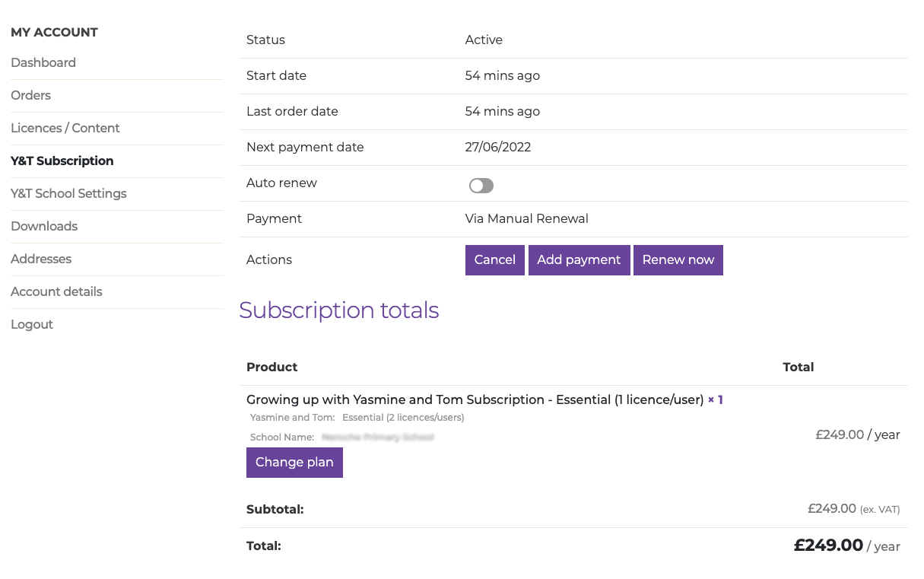
Task: Click the Product column header
Action: (x=272, y=367)
